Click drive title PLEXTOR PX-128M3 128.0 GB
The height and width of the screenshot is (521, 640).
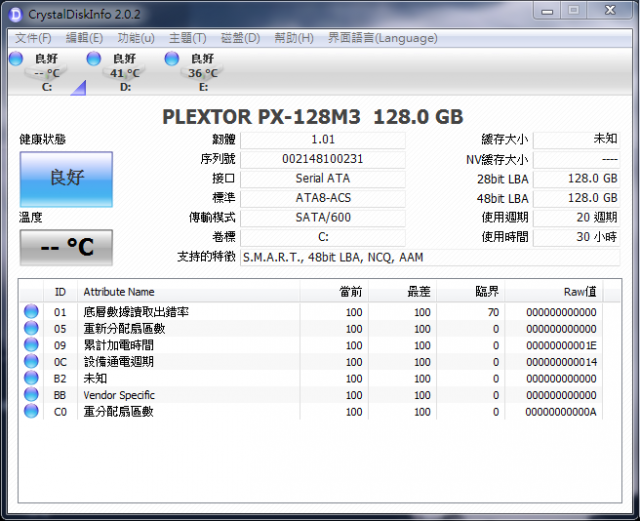click(x=313, y=117)
